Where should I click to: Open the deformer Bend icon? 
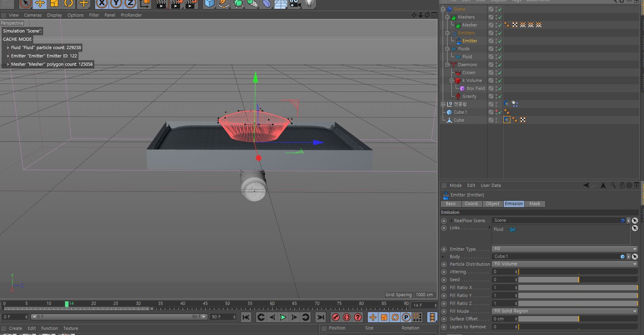tap(267, 4)
